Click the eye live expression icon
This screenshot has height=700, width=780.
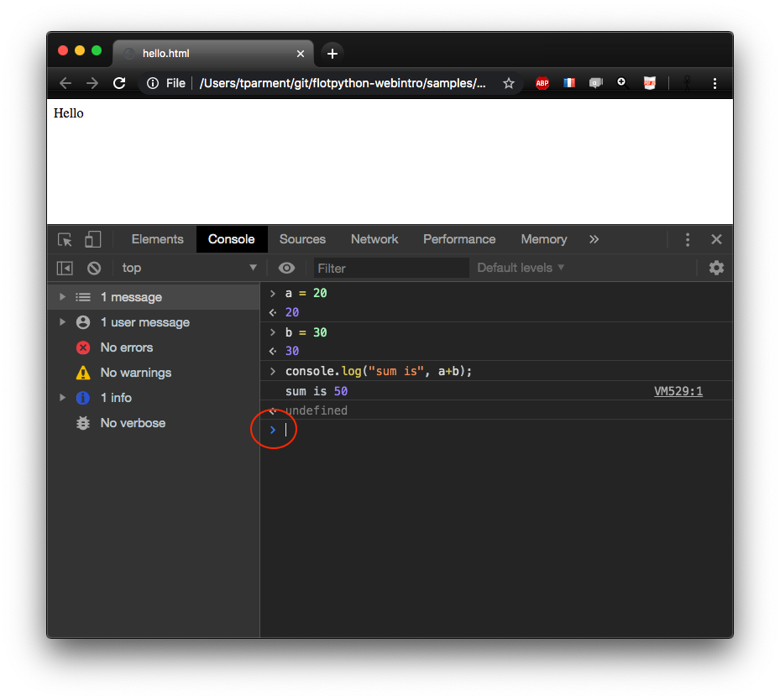(286, 268)
